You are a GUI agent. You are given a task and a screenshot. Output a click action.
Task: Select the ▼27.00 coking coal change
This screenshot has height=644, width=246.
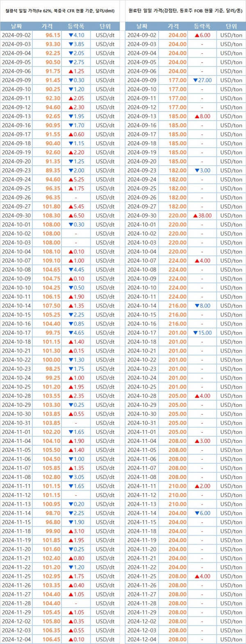point(203,80)
